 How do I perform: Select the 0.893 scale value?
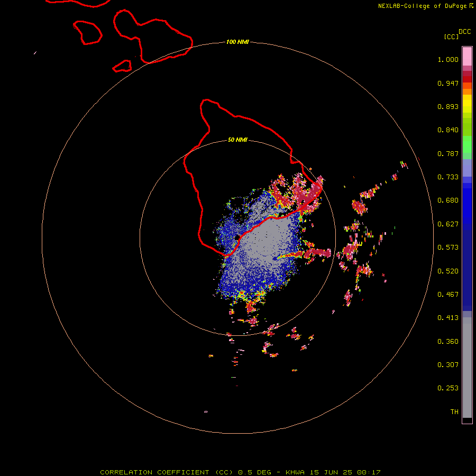(x=448, y=106)
